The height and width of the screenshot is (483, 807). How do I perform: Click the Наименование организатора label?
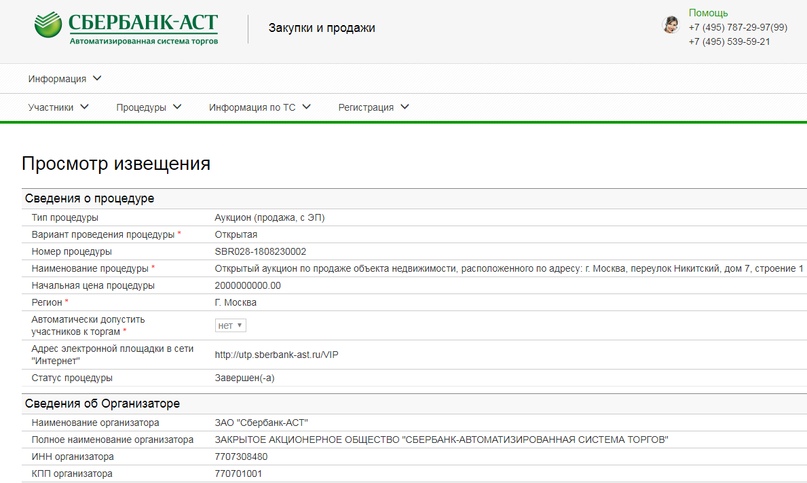pos(95,423)
